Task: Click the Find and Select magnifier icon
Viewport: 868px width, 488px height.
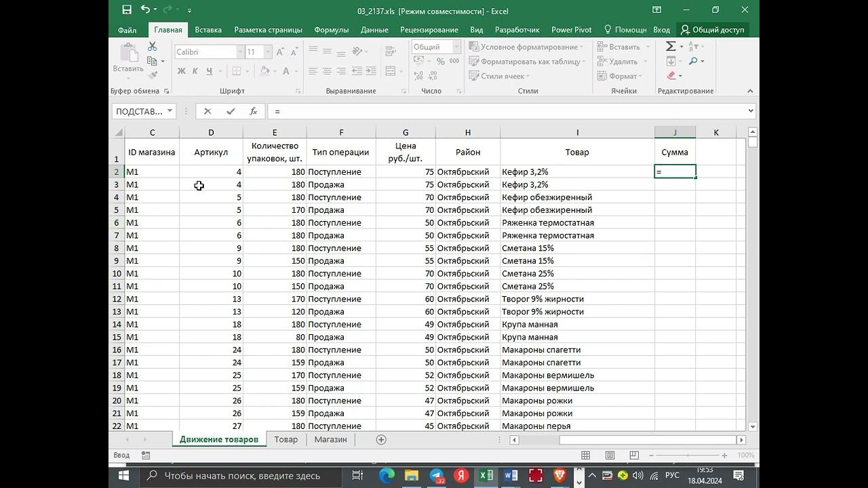Action: [693, 61]
